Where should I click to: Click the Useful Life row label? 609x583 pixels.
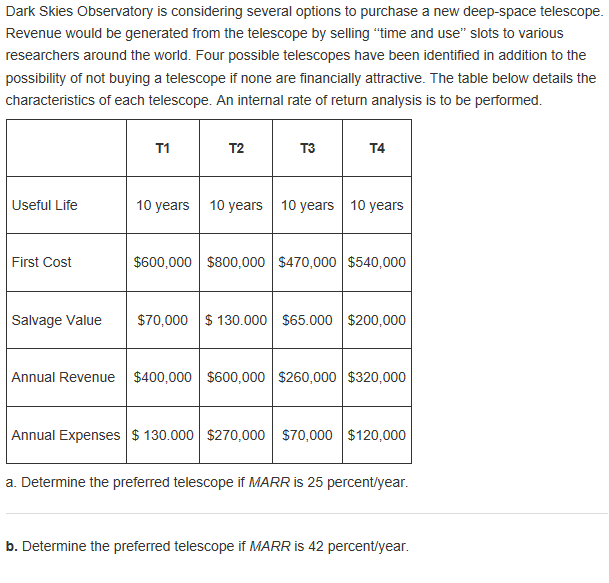pyautogui.click(x=45, y=205)
